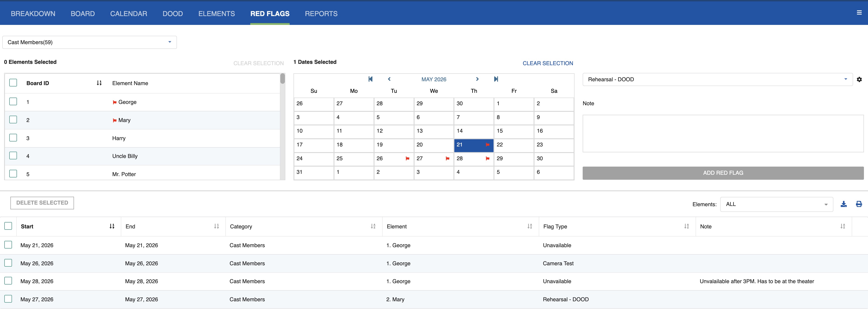The width and height of the screenshot is (868, 311).
Task: Select the Uncle Billy checkbox
Action: pyautogui.click(x=13, y=156)
